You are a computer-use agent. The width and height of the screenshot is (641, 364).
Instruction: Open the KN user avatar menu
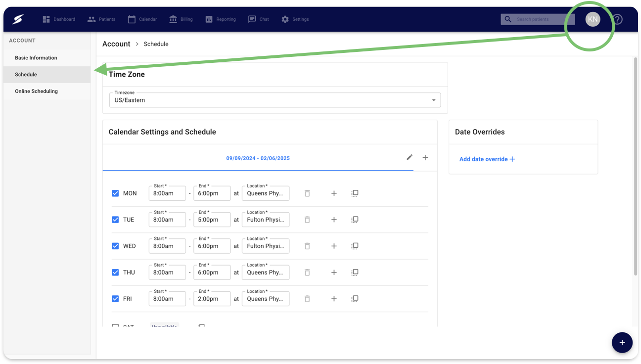(593, 19)
